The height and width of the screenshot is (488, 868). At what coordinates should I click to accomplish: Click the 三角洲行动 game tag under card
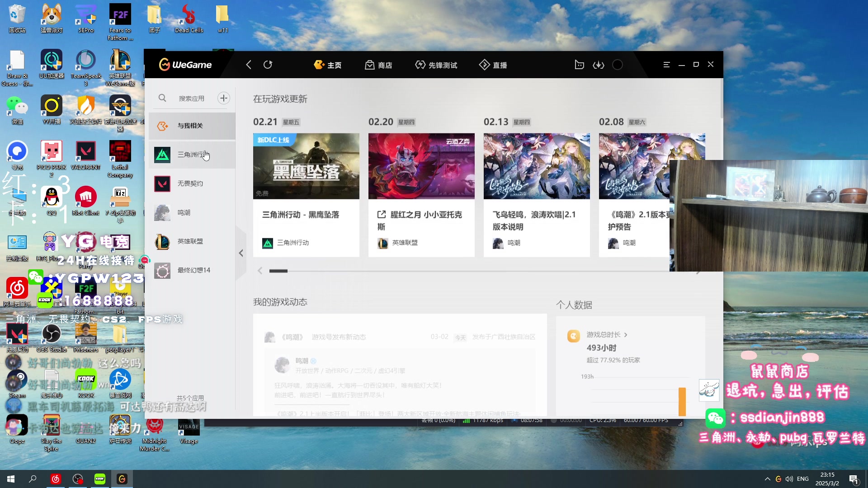click(x=286, y=243)
